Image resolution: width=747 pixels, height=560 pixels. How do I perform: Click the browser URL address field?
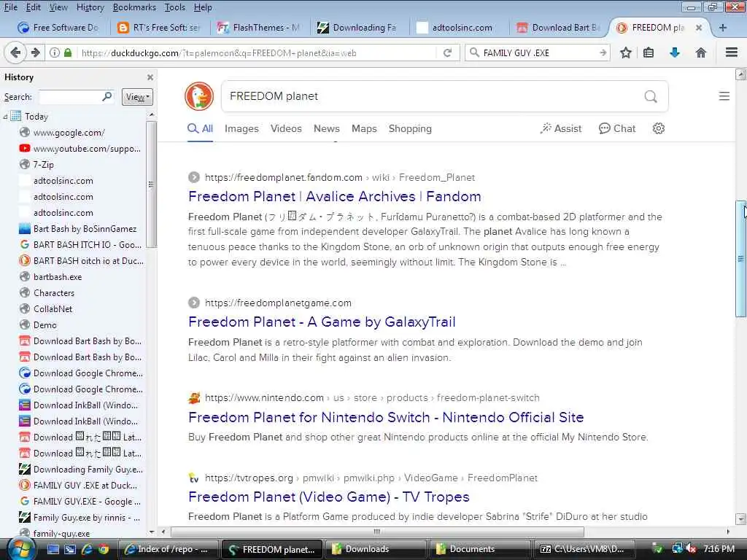click(258, 52)
